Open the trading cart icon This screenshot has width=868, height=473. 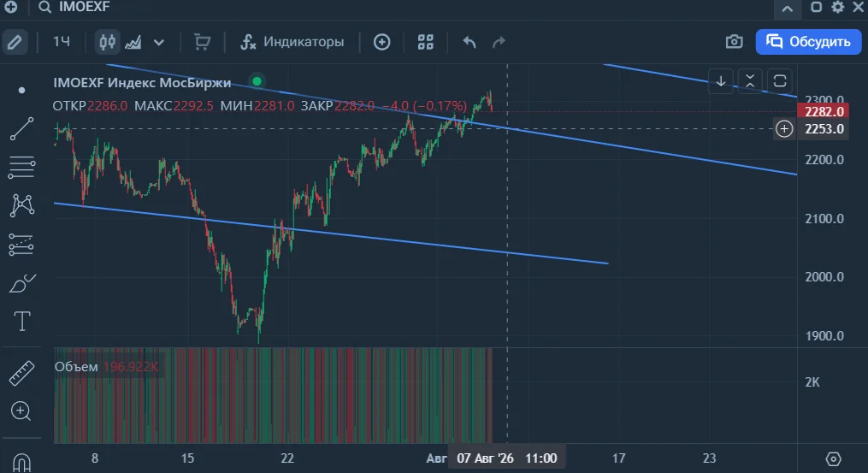[x=202, y=42]
